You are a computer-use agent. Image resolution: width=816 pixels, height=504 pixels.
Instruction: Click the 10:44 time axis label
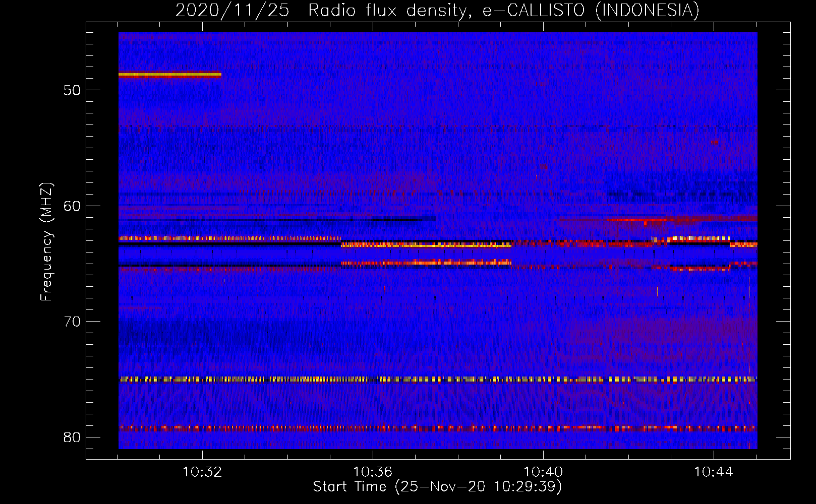click(x=714, y=472)
